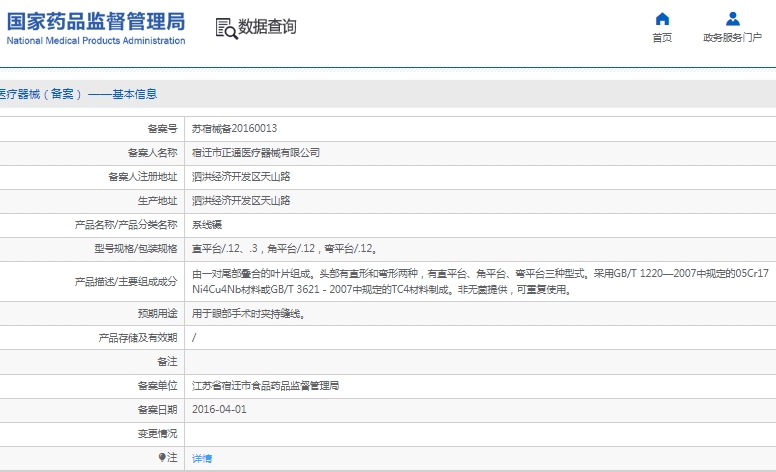The width and height of the screenshot is (776, 472).
Task: Click the 生产地址 label
Action: tap(157, 201)
